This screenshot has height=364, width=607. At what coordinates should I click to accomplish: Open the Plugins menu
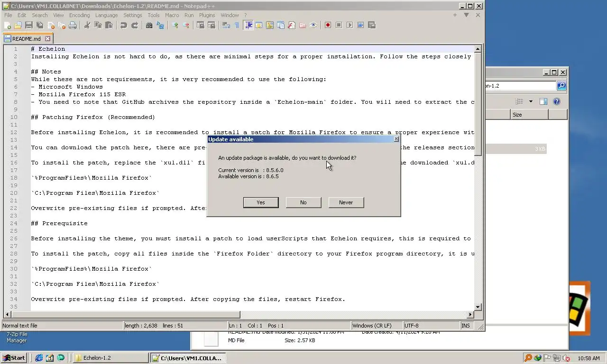207,15
